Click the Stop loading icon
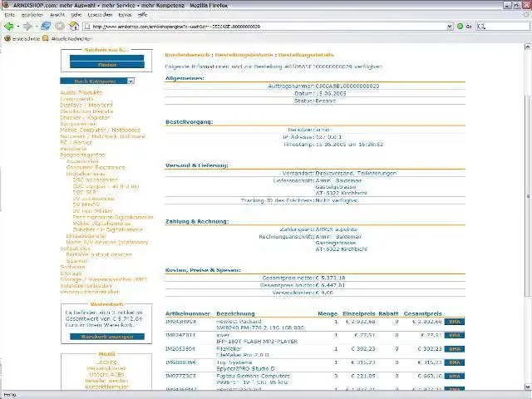The image size is (532, 399). point(60,26)
